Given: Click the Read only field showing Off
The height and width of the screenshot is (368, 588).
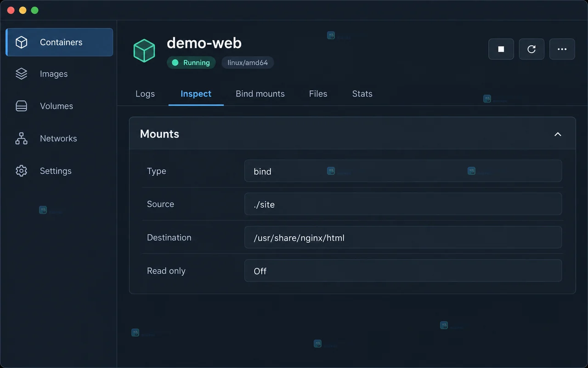Looking at the screenshot, I should [x=403, y=271].
